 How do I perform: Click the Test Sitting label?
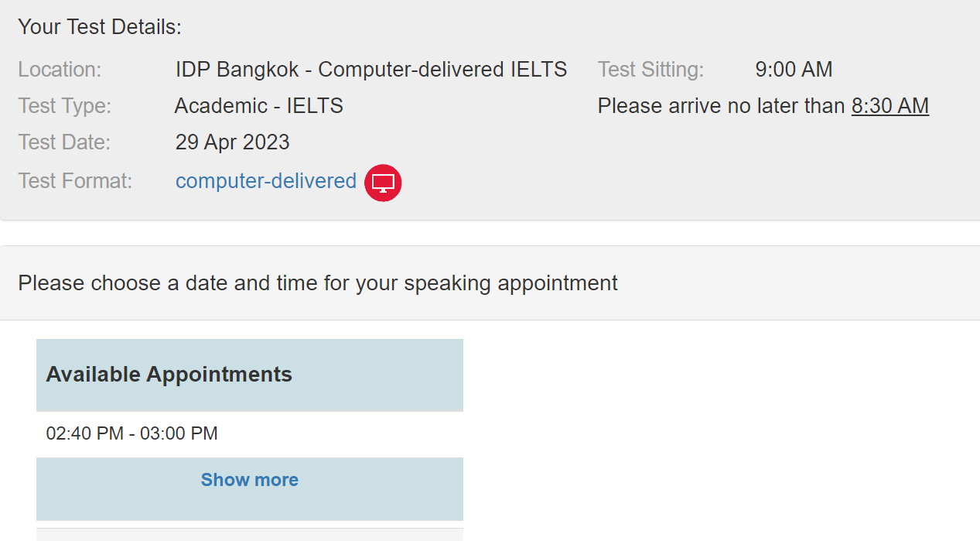click(x=650, y=70)
